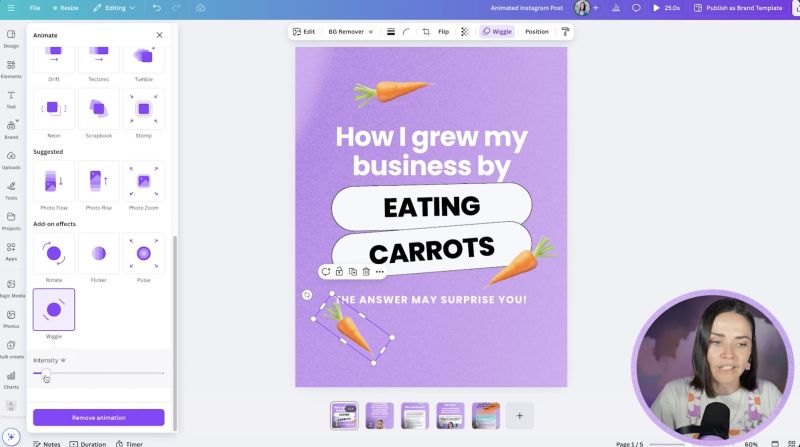The width and height of the screenshot is (800, 447).
Task: Open the BG Remover dropdown arrow
Action: point(371,32)
